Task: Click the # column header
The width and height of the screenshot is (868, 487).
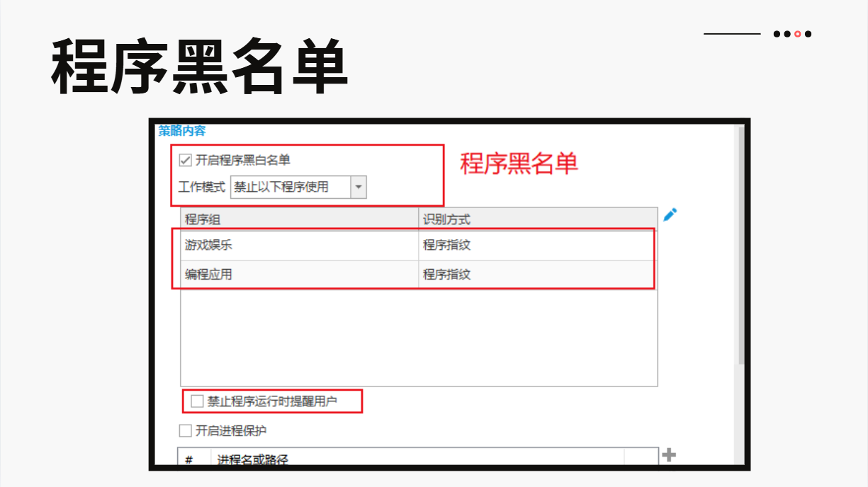Action: (189, 460)
